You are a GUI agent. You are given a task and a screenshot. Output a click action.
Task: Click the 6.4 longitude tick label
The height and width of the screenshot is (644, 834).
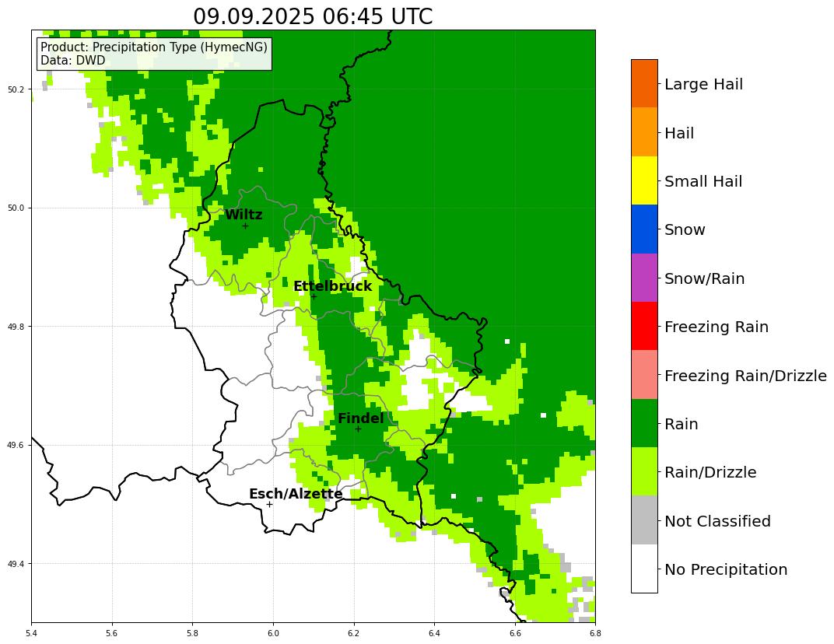[434, 633]
